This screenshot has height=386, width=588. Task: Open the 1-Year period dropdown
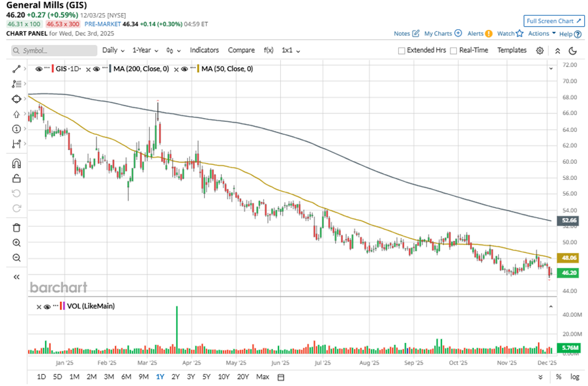pyautogui.click(x=145, y=50)
